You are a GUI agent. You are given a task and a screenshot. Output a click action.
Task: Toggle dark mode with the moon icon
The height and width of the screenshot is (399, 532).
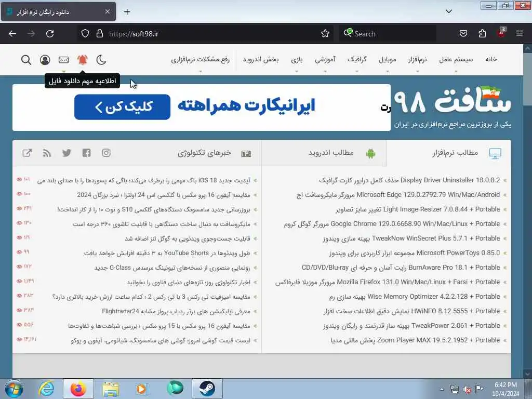point(101,60)
